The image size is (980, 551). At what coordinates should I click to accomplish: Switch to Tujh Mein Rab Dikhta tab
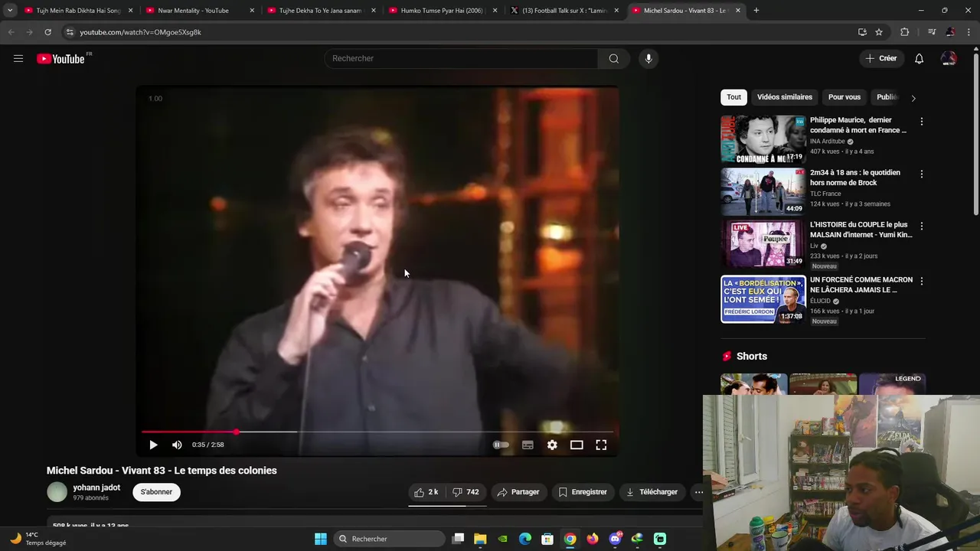78,11
